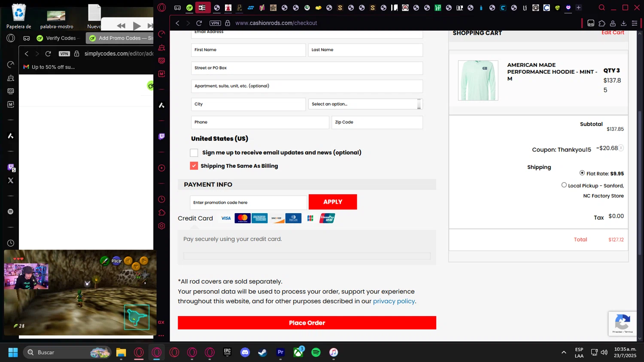Open easy setup sliders icon
The height and width of the screenshot is (362, 644).
pos(635,23)
